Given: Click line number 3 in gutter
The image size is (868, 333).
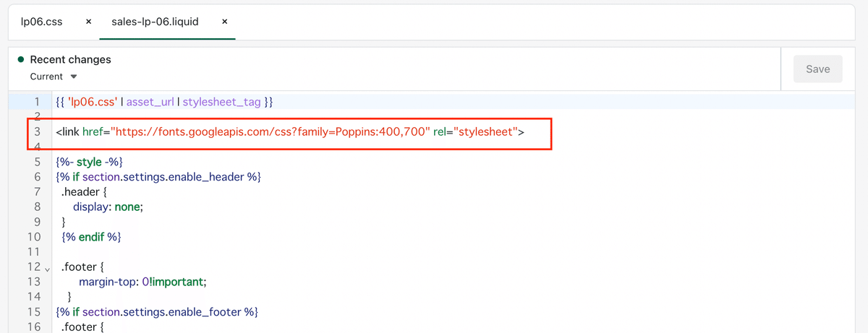Looking at the screenshot, I should 36,133.
